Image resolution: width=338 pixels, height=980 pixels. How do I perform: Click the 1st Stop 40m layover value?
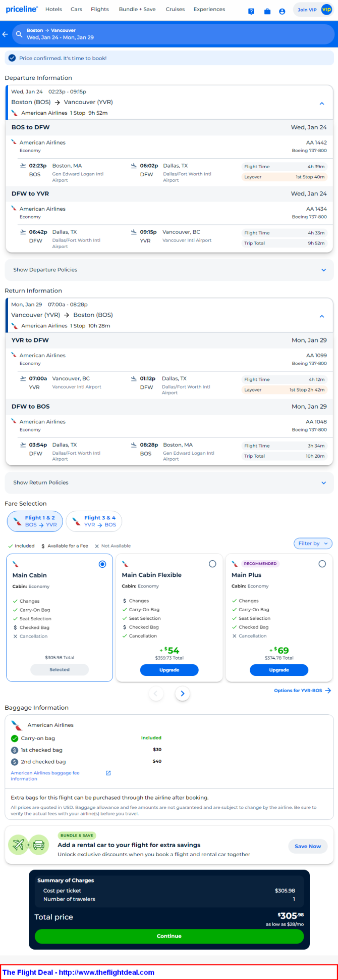310,177
